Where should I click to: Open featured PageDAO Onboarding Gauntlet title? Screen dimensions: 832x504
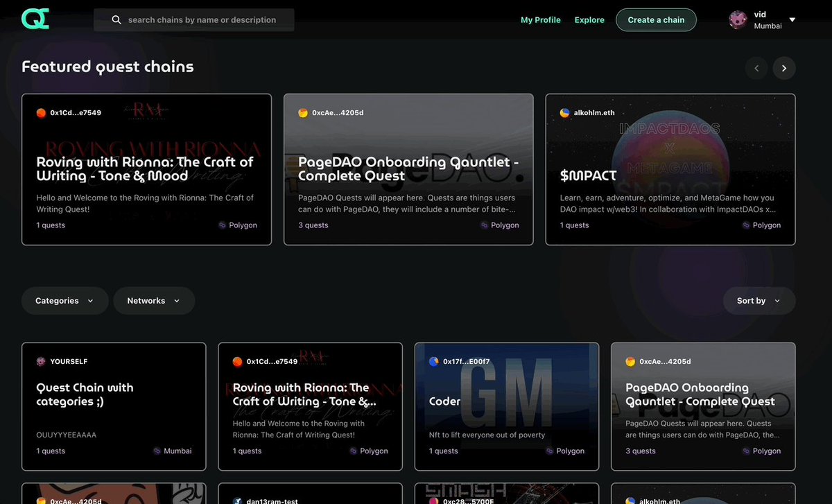[408, 168]
